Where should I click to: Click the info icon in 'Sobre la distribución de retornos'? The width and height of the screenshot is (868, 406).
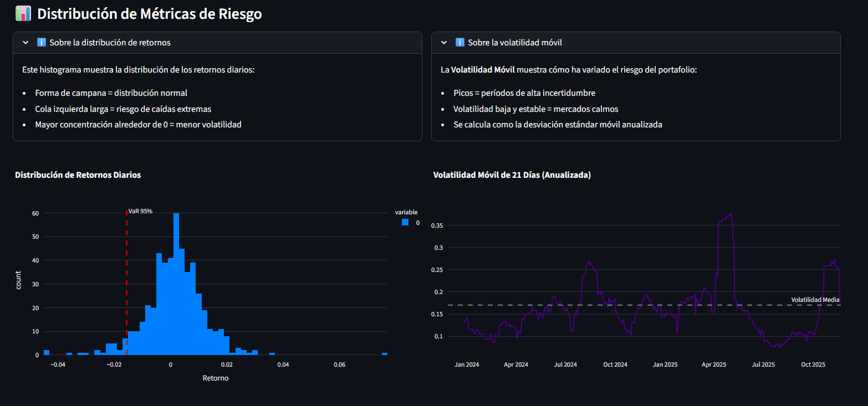pos(43,42)
